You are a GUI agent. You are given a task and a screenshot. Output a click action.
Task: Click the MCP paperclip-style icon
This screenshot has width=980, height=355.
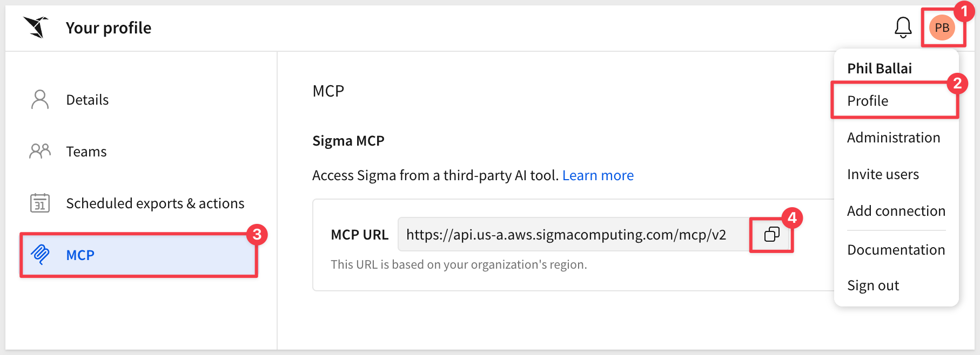click(x=40, y=254)
